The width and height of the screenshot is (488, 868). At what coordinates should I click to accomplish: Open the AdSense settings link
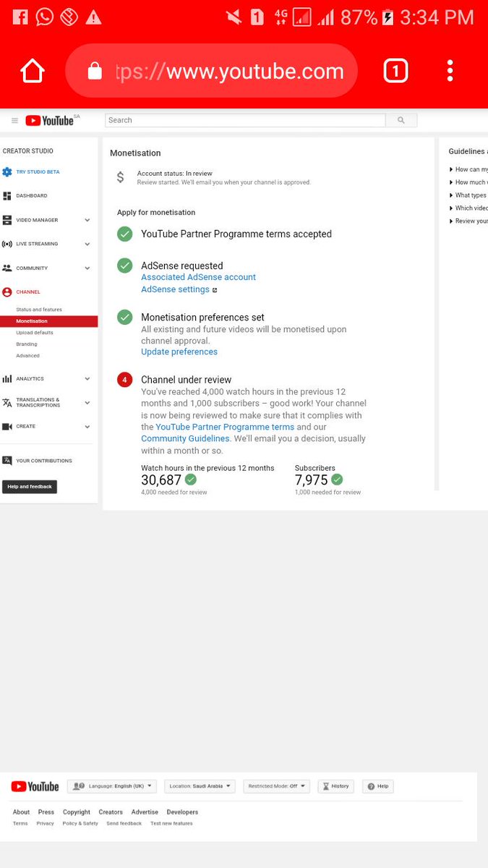click(x=175, y=289)
